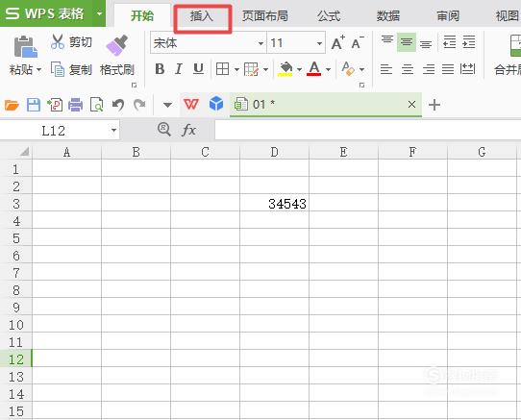
Task: Justify text in cell
Action: tap(448, 69)
